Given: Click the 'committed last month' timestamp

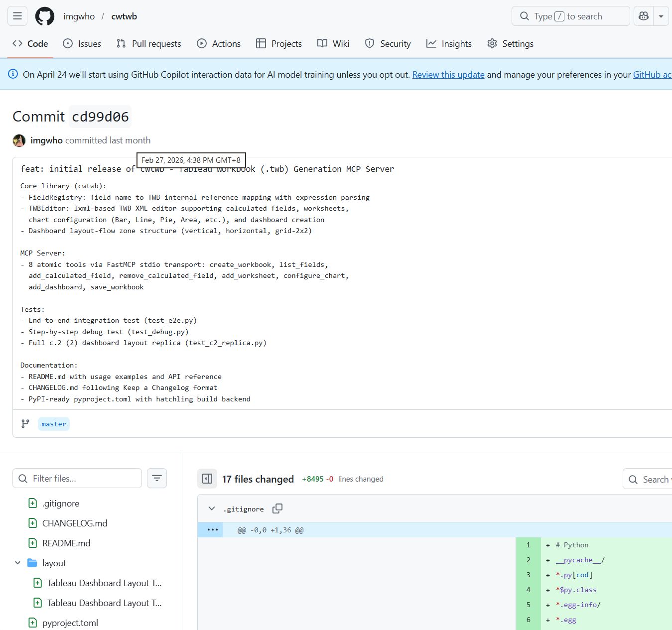Looking at the screenshot, I should click(x=108, y=140).
